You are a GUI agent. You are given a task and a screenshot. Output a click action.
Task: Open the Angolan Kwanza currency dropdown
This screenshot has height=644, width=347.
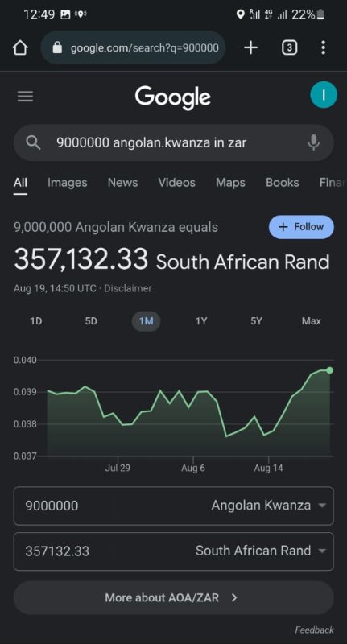click(269, 506)
